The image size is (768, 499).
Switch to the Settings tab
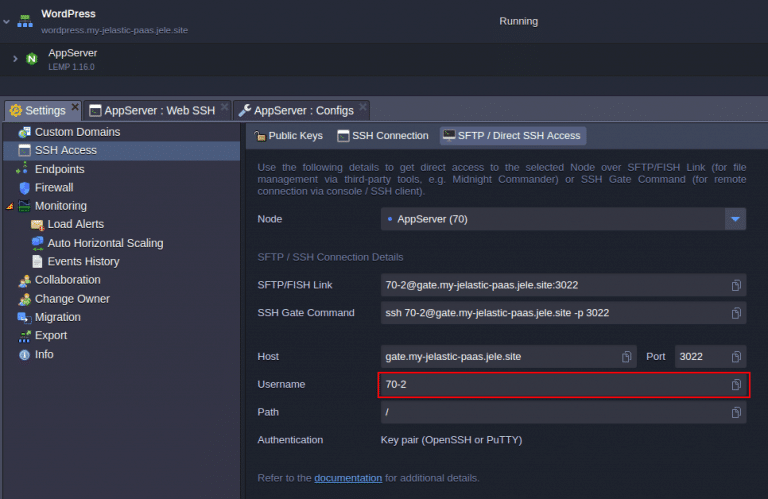tap(45, 111)
